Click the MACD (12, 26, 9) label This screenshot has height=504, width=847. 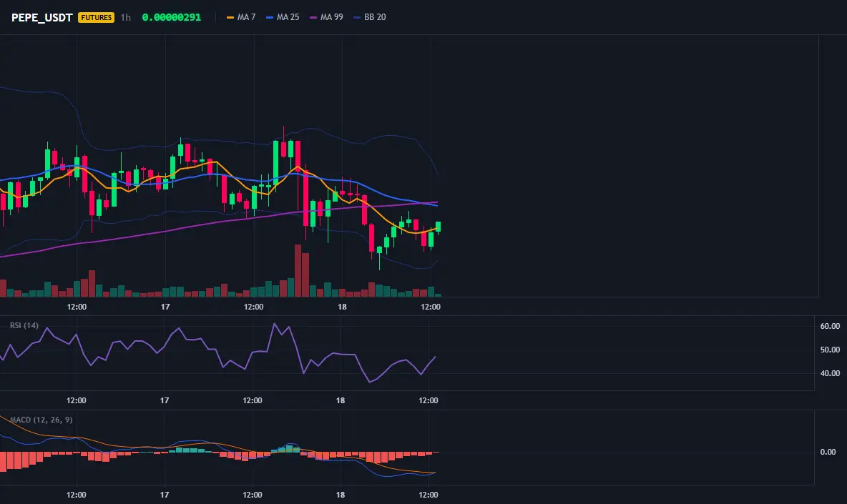41,420
